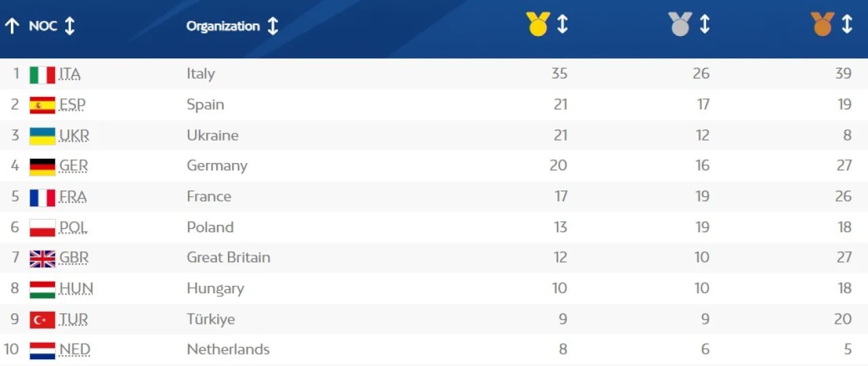Click the Great Britain flag icon

tap(42, 259)
